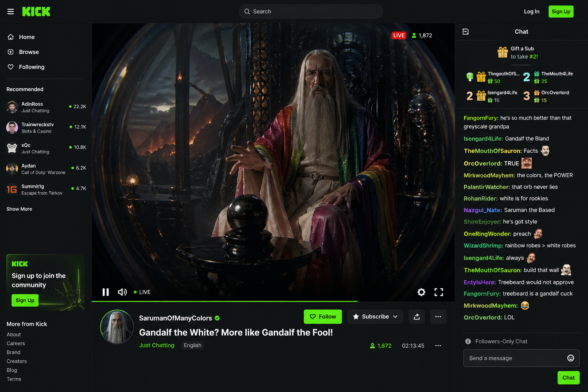
Task: Click the laughing emoji in MirkwoodMayhem's message
Action: [x=525, y=305]
